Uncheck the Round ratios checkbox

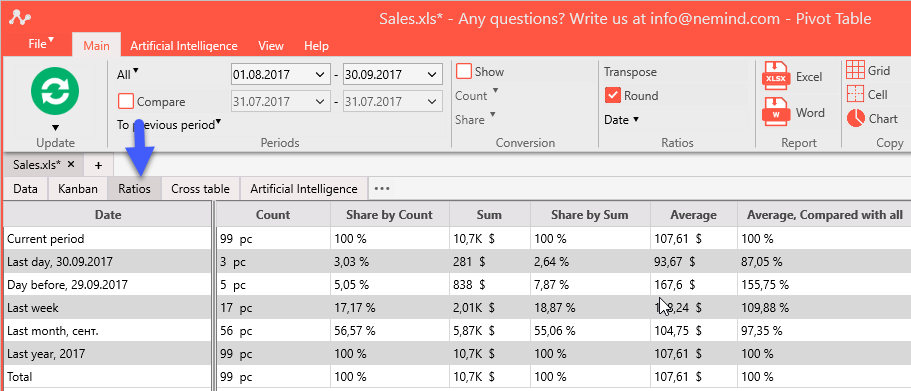coord(612,95)
